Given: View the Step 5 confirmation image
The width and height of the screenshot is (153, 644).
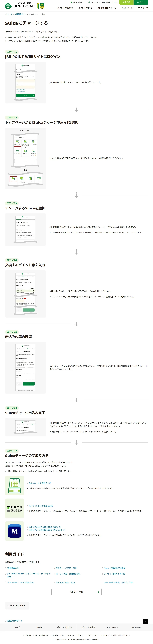Looking at the screenshot, I should pos(25,368).
